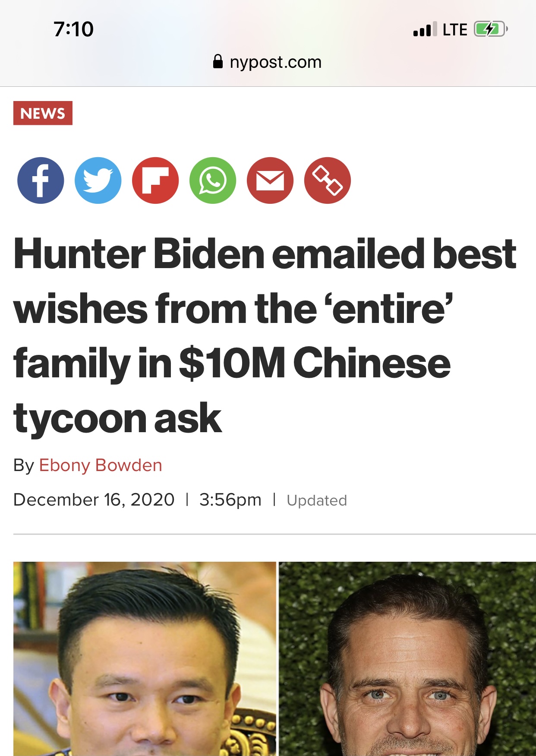Tap the 3:56pm publish time
This screenshot has width=536, height=756.
tap(230, 500)
